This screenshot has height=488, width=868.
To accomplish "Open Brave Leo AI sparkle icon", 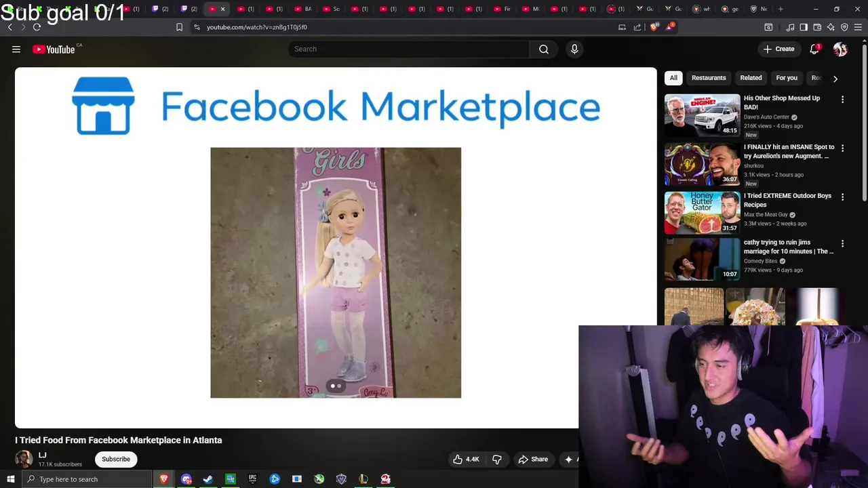I will coord(831,27).
